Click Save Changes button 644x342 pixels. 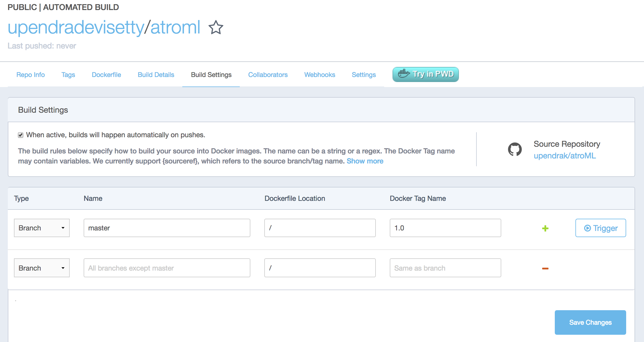(590, 322)
